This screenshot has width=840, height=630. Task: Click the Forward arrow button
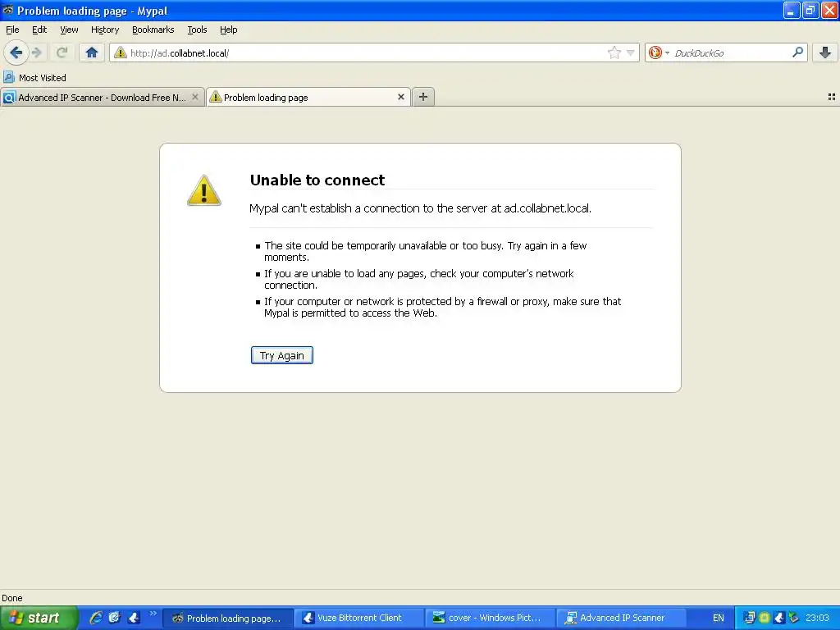tap(37, 52)
